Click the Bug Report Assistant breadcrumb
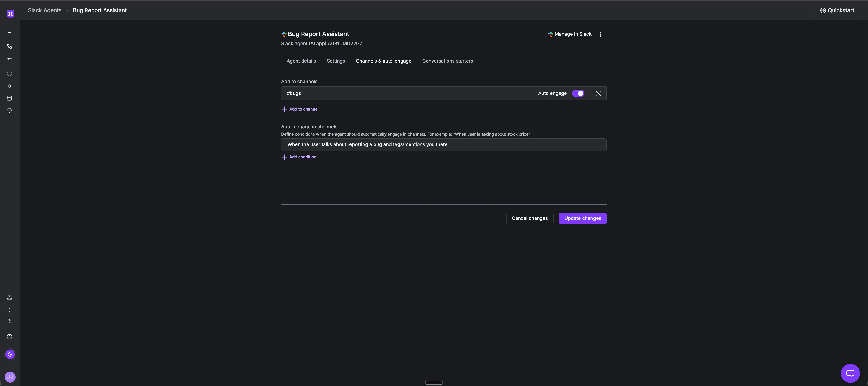 100,10
